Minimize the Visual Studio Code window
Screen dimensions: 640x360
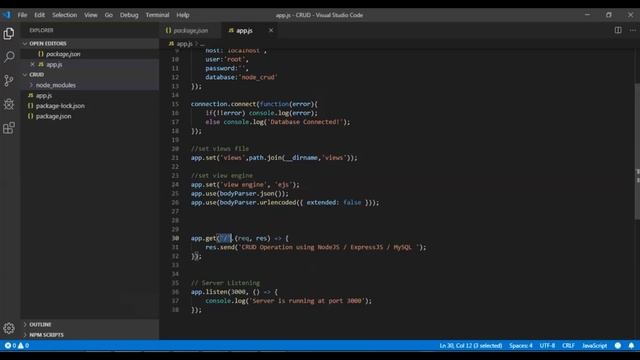coord(587,15)
